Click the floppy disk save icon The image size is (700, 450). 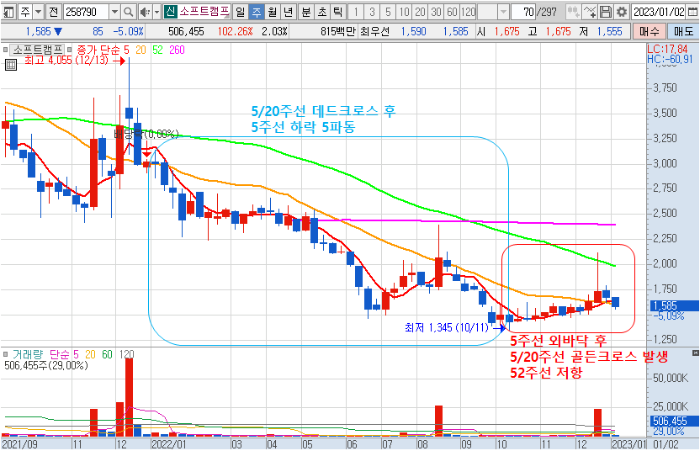point(606,11)
